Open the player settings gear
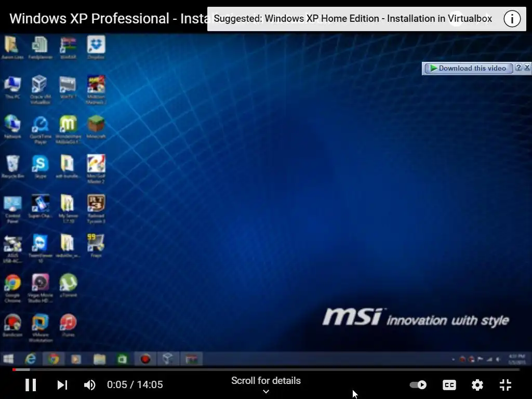The width and height of the screenshot is (532, 399). tap(477, 385)
